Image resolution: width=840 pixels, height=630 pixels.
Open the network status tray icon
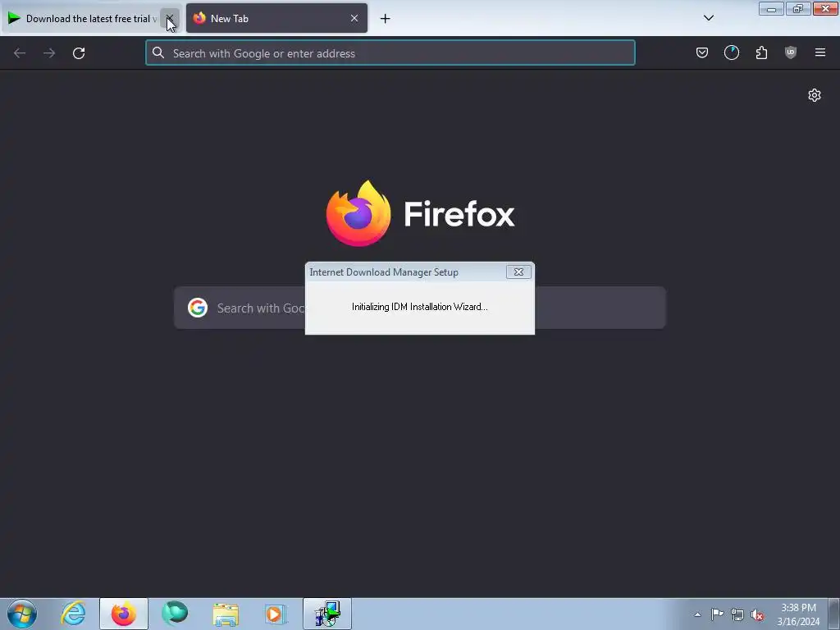point(737,614)
